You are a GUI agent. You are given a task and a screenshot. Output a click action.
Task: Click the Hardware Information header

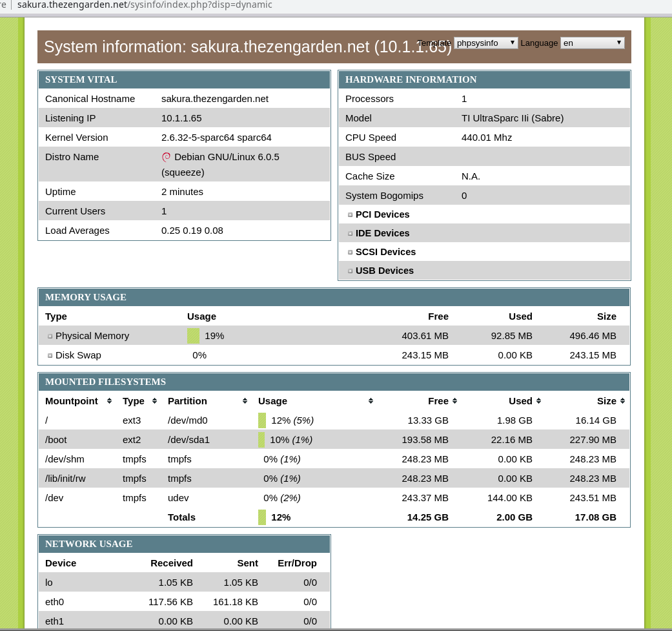pos(484,79)
